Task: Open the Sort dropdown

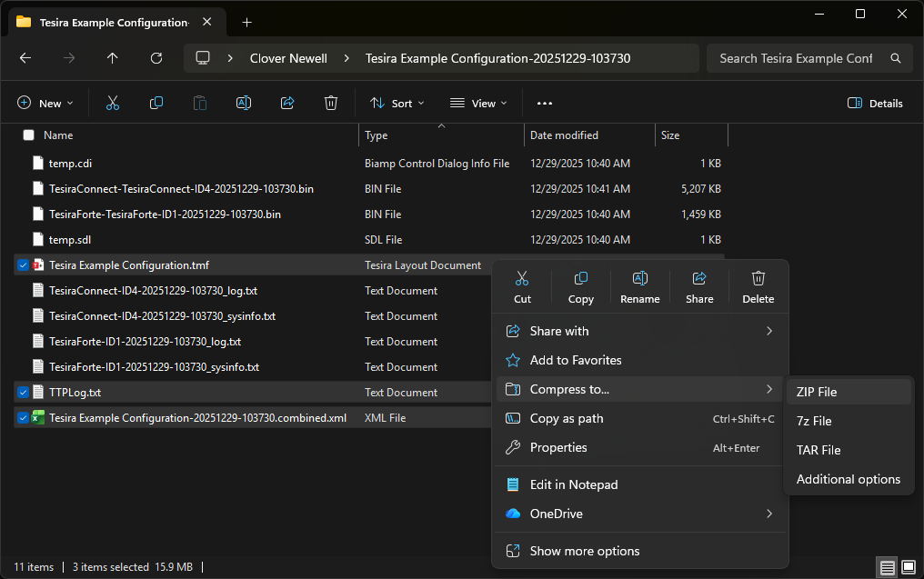Action: coord(397,103)
